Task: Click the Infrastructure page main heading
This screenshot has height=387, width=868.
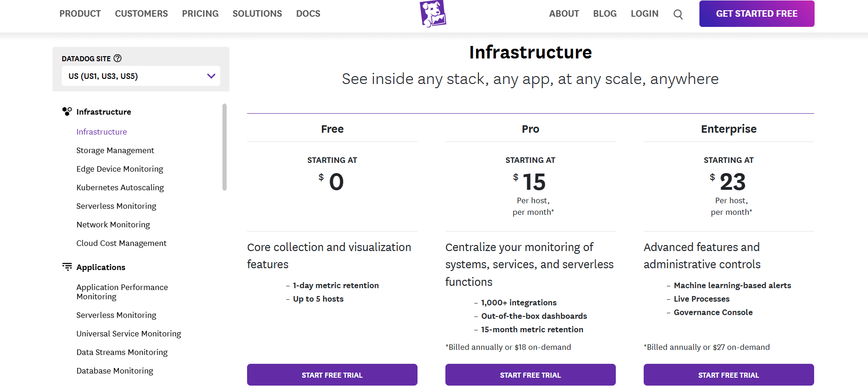Action: (530, 52)
